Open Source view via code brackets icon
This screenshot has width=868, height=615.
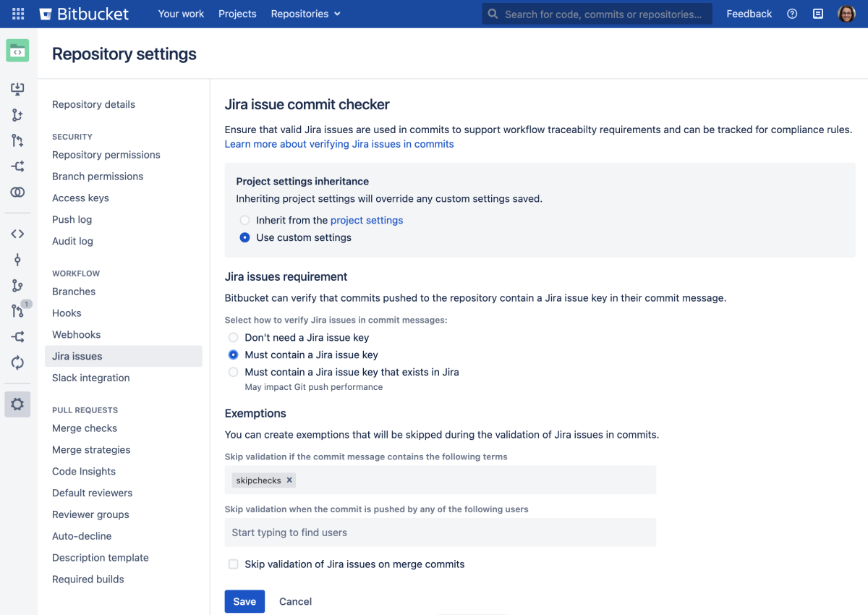tap(17, 234)
